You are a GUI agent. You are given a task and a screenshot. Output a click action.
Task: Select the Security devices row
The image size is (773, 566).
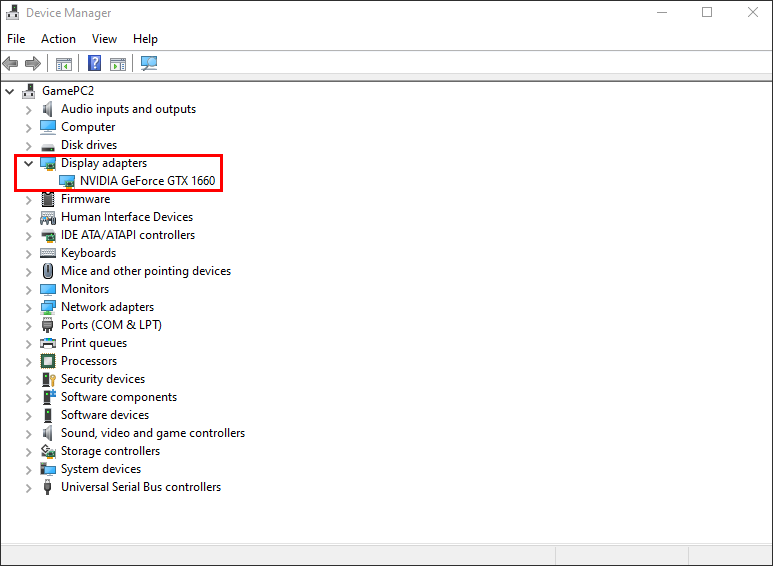click(x=103, y=379)
